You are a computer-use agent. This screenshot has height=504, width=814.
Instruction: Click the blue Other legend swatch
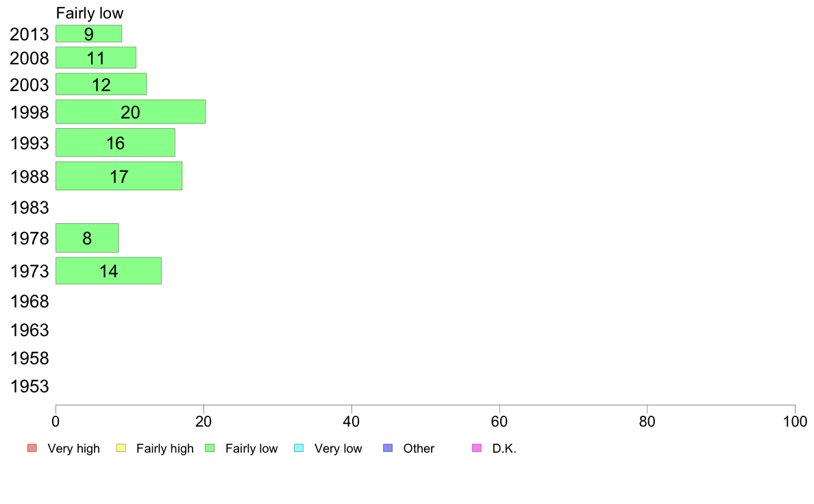[388, 448]
